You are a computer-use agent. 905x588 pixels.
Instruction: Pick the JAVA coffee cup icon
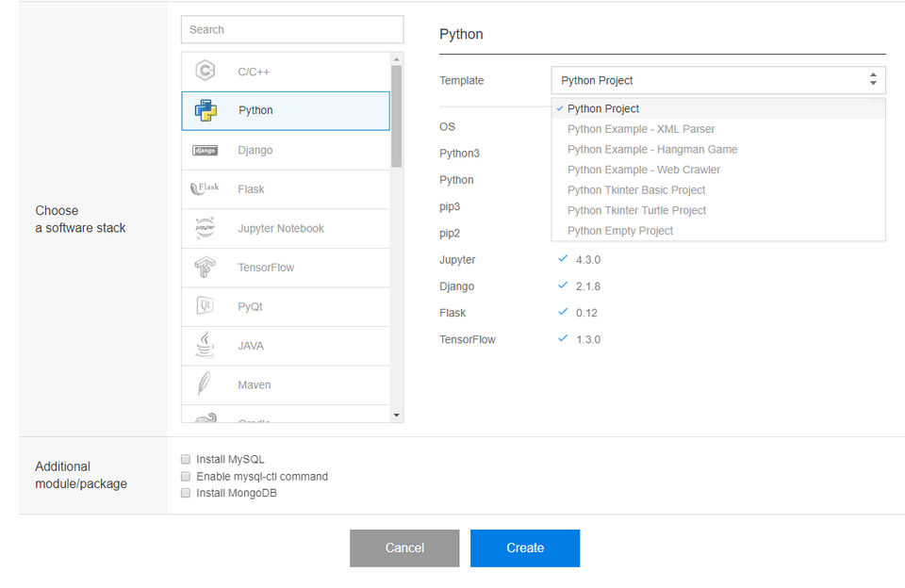click(205, 345)
